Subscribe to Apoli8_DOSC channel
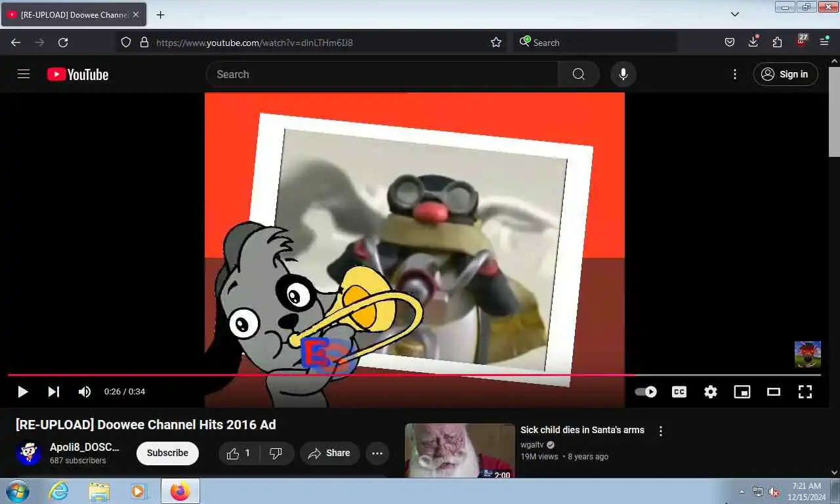The height and width of the screenshot is (504, 840). pos(167,453)
